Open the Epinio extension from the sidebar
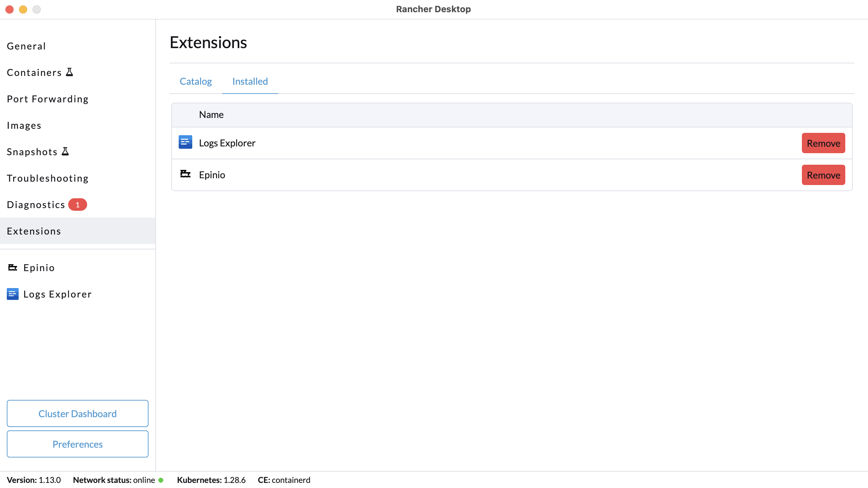868x488 pixels. [78, 268]
